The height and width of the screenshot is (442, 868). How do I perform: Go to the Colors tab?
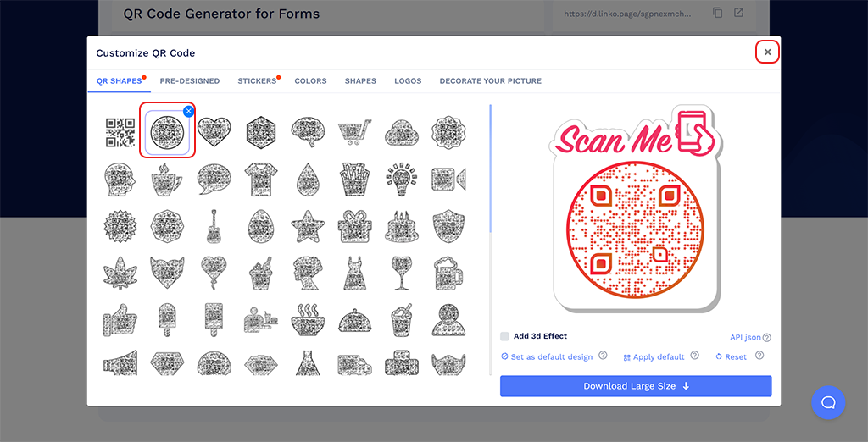tap(310, 81)
